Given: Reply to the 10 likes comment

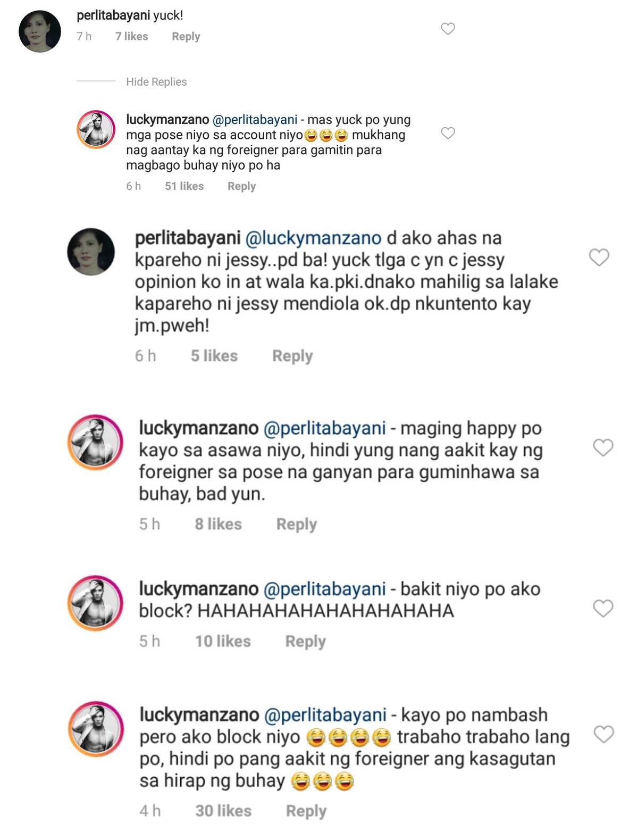Looking at the screenshot, I should (x=306, y=642).
